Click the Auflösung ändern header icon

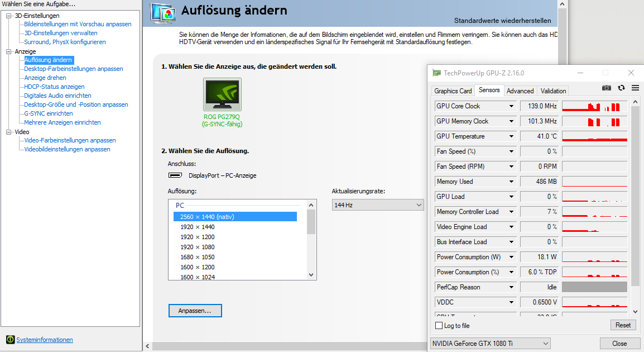[162, 13]
